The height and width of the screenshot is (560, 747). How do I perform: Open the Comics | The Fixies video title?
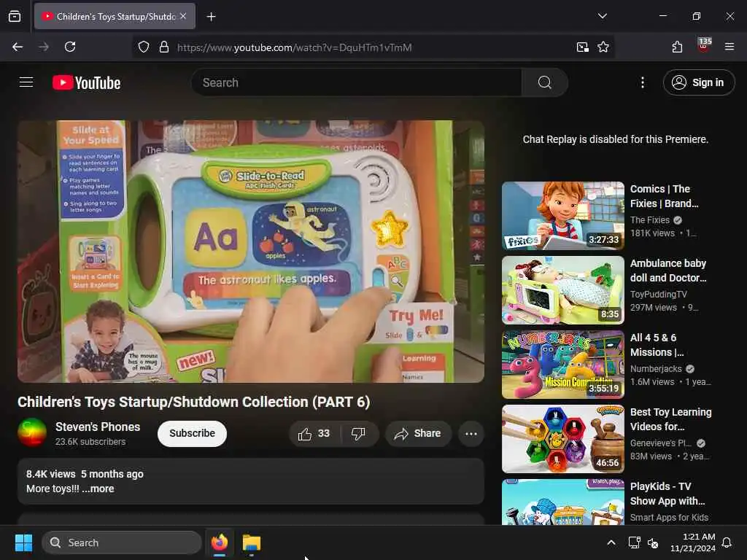click(664, 196)
